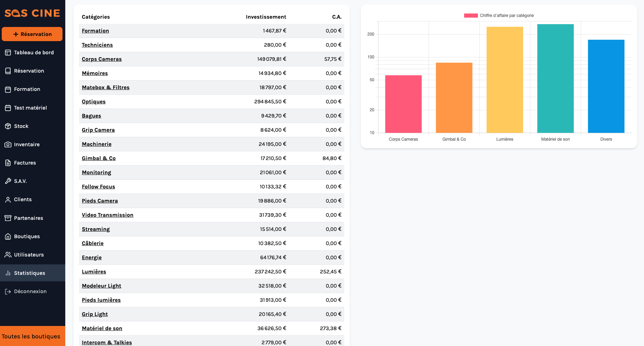Image resolution: width=644 pixels, height=346 pixels.
Task: Click the S.A.V. wrench icon
Action: coord(8,181)
